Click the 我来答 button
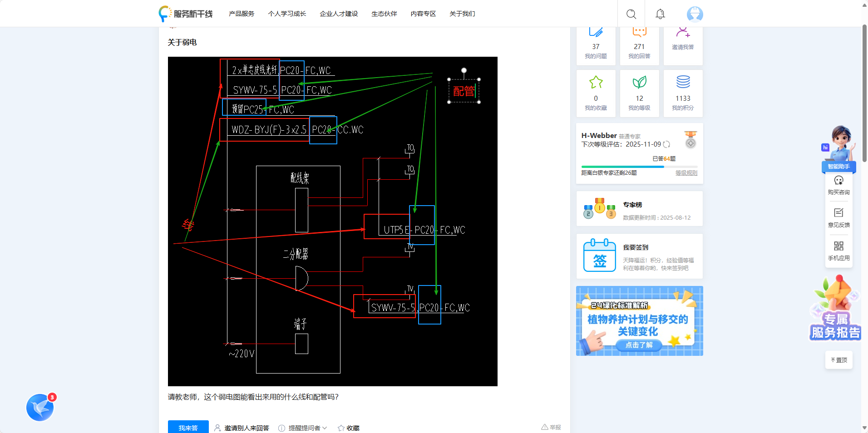The image size is (868, 433). [188, 427]
